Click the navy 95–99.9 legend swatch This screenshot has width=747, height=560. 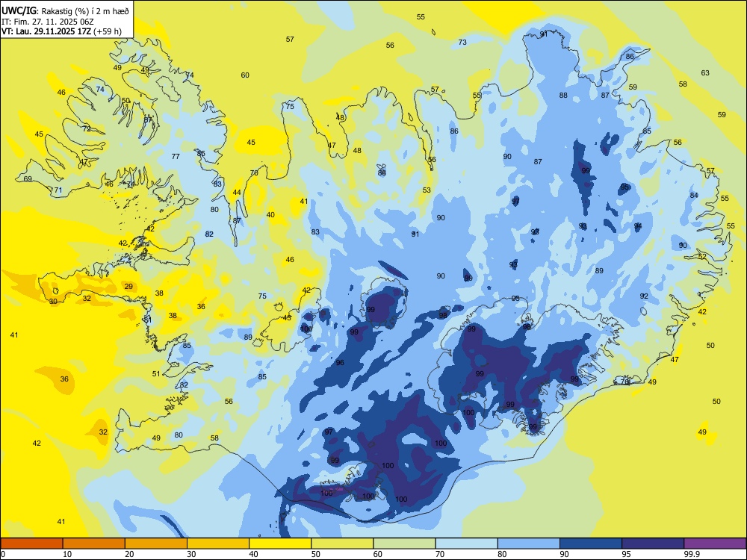tap(653, 544)
